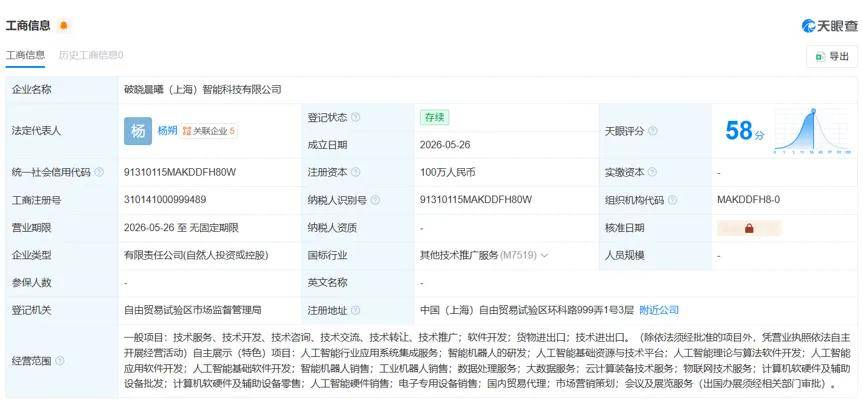Select the 工商信息 tab
The image size is (863, 408).
point(25,55)
